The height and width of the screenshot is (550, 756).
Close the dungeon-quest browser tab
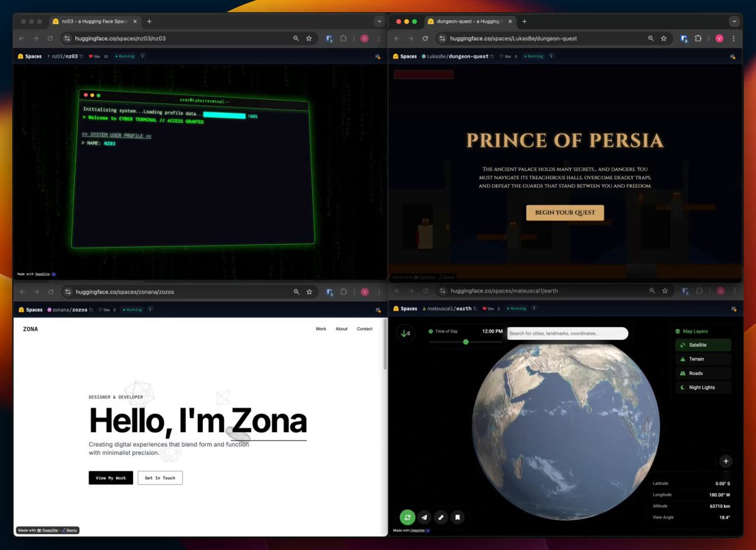[x=510, y=21]
